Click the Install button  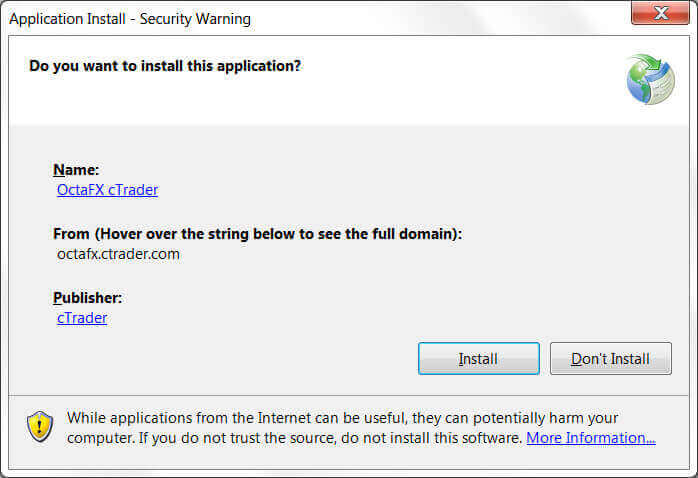478,359
